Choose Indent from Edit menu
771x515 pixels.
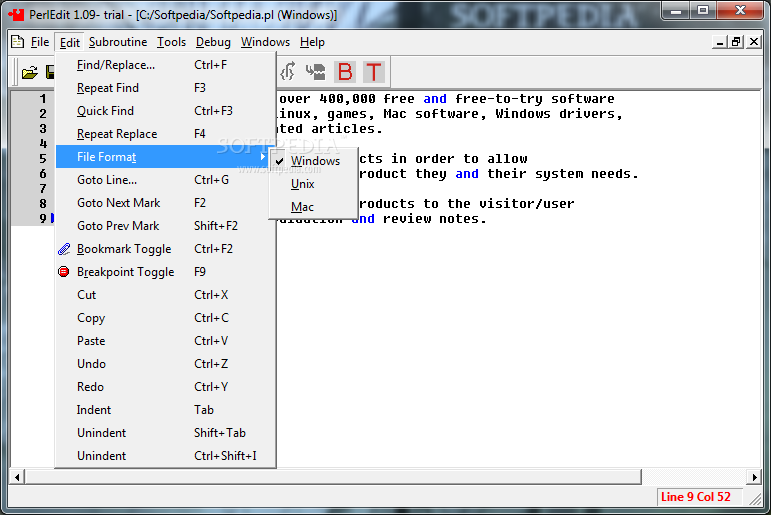point(165,410)
